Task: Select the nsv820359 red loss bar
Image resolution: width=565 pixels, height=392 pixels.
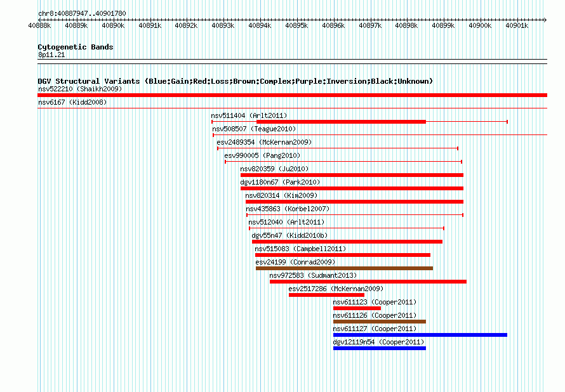Action: (x=352, y=175)
